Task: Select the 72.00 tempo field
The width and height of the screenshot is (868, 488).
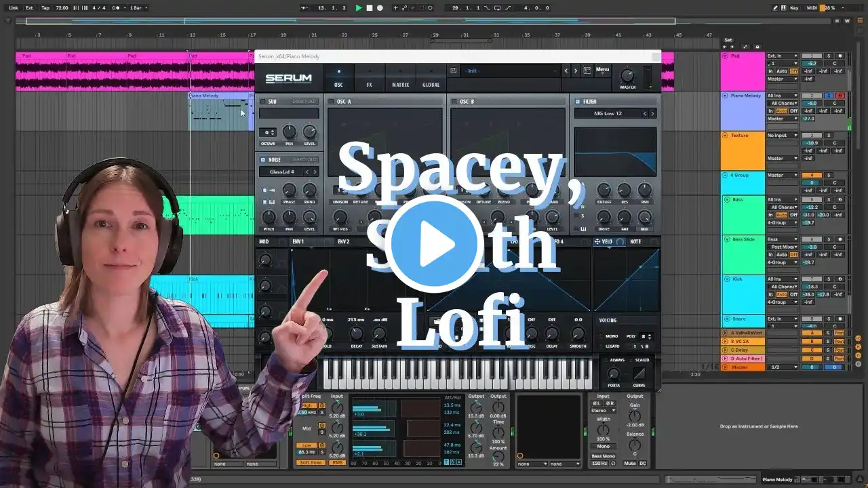Action: [62, 8]
